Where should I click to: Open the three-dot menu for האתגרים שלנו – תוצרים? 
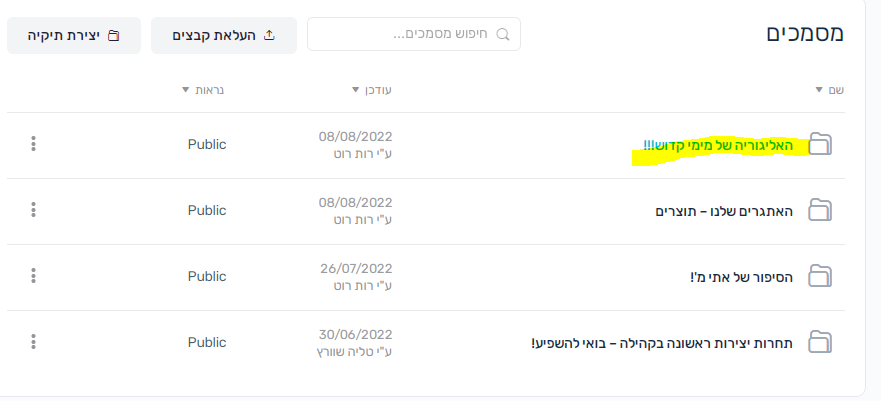[x=33, y=209]
